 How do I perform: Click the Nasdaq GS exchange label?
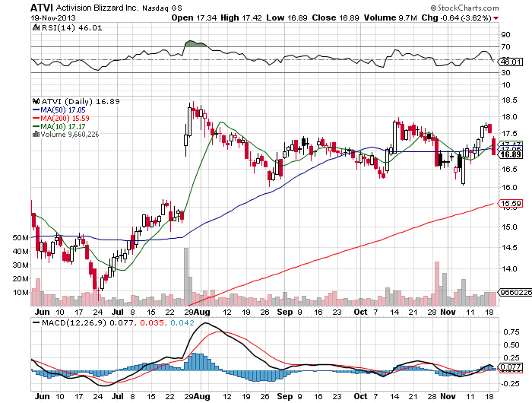[x=162, y=8]
